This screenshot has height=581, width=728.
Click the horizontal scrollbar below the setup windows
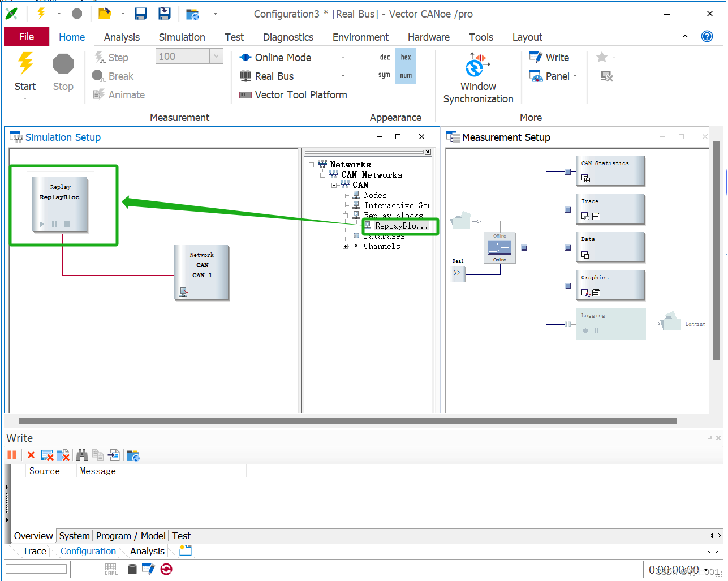[347, 420]
